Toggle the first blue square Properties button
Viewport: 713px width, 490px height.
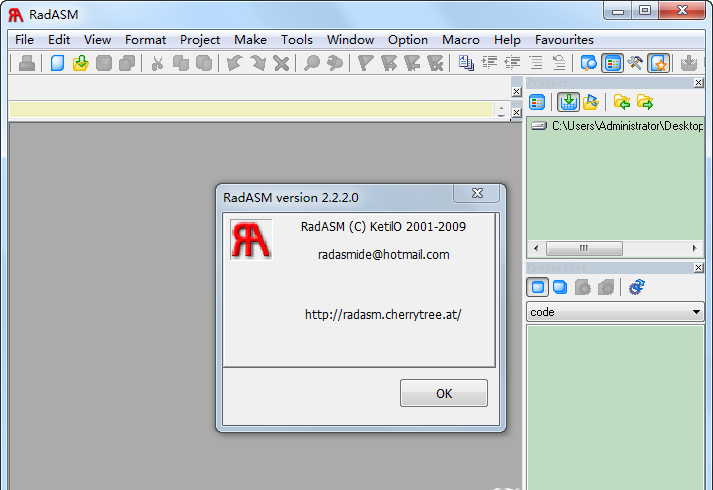pyautogui.click(x=537, y=287)
